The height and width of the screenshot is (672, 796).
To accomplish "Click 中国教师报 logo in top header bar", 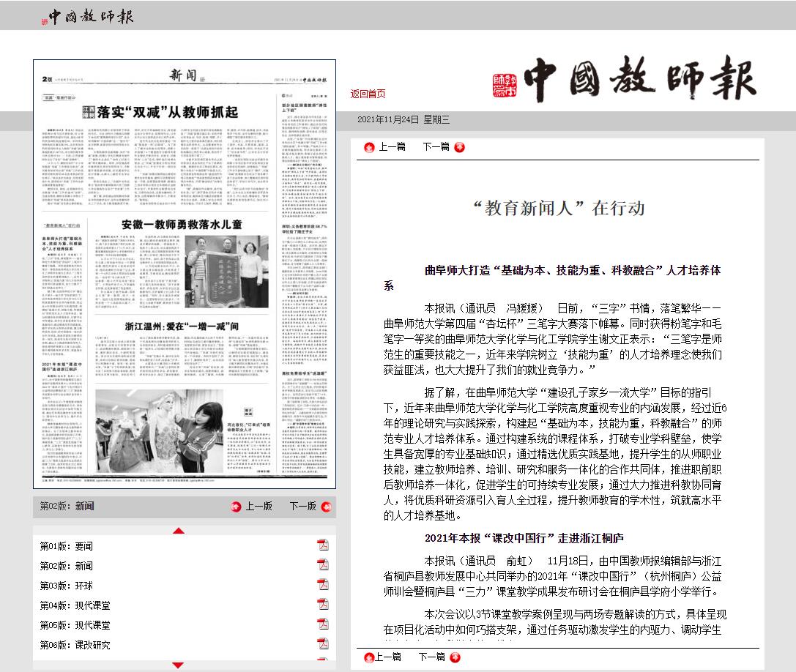I will point(87,16).
